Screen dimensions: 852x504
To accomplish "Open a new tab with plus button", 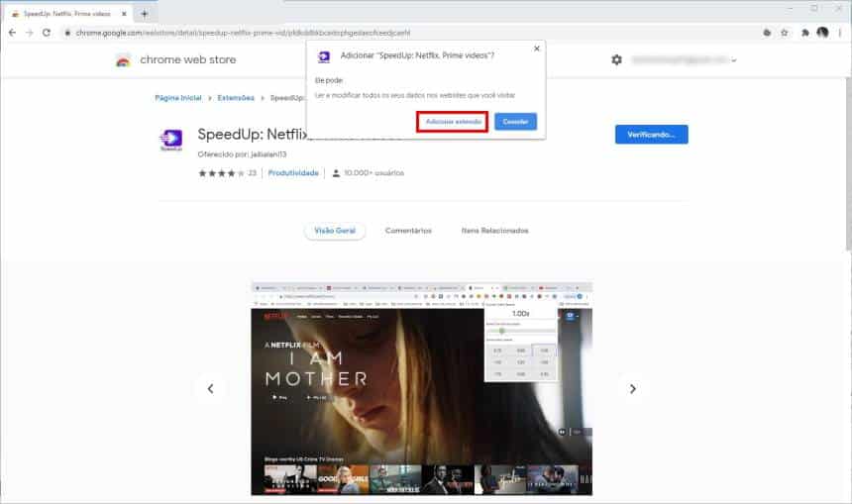I will click(145, 14).
